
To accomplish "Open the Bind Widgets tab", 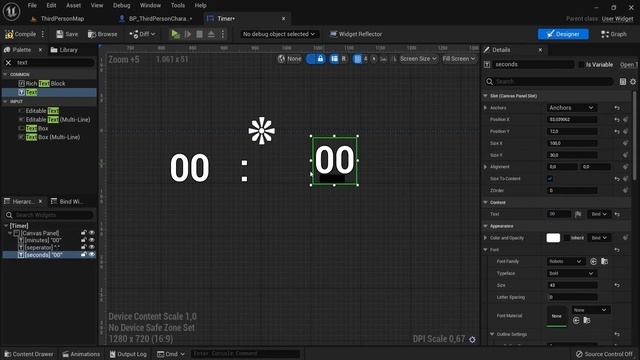I will click(67, 202).
